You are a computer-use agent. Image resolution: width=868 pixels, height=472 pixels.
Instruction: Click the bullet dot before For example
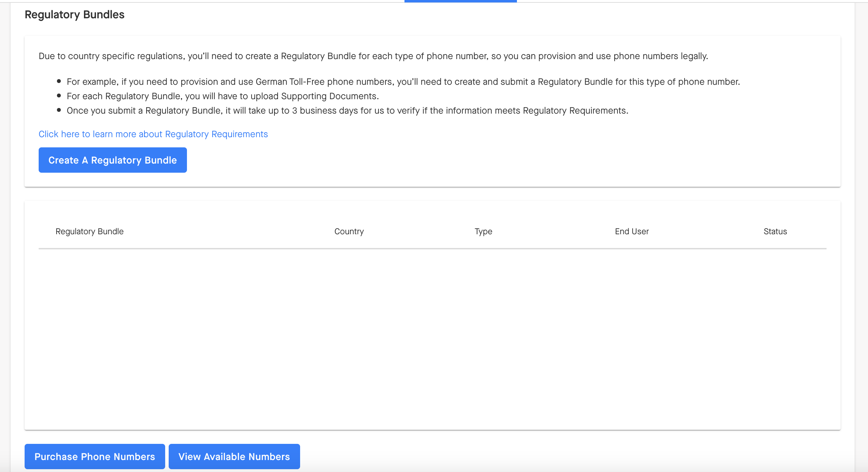[x=59, y=81]
